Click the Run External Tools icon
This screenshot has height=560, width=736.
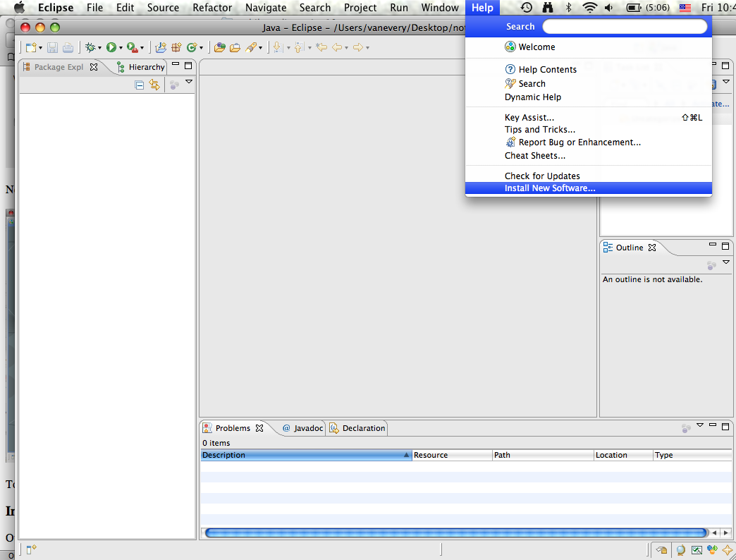tap(132, 47)
